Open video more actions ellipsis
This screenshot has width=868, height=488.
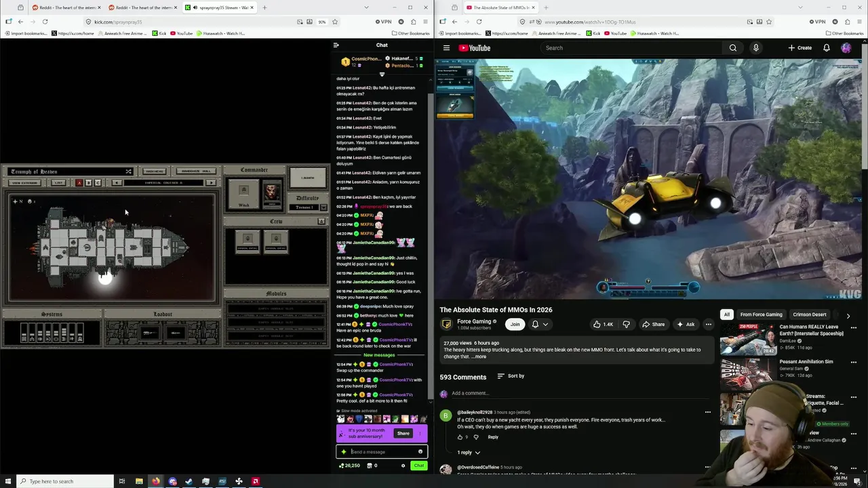point(708,324)
